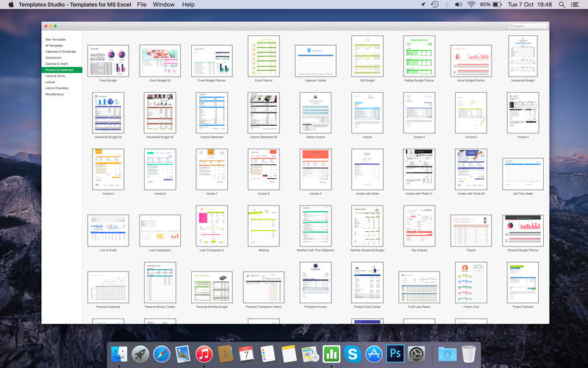Screen dimensions: 588x368
Task: Open the Event Budget template thumbnail
Action: coord(108,61)
